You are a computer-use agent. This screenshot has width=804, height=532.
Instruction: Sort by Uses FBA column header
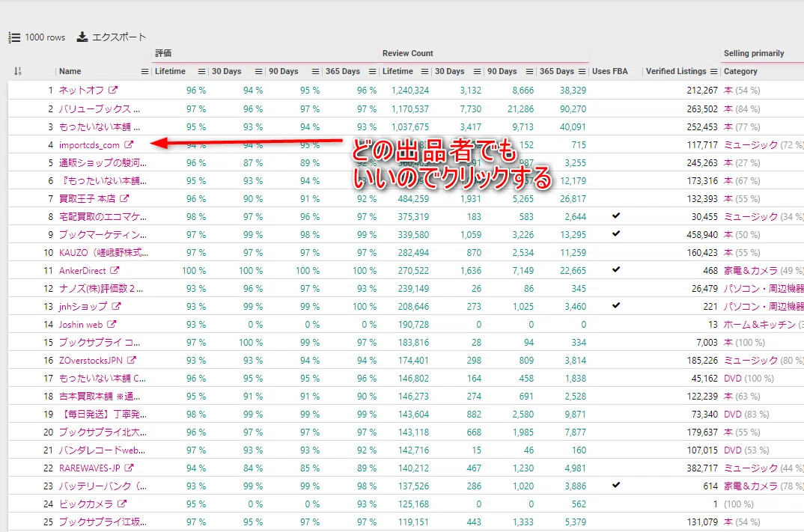[609, 71]
